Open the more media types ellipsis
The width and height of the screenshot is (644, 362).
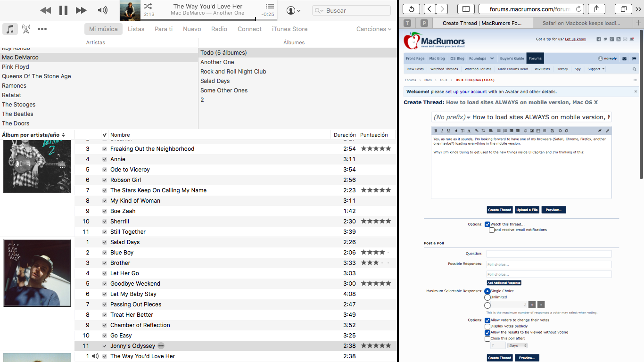42,29
